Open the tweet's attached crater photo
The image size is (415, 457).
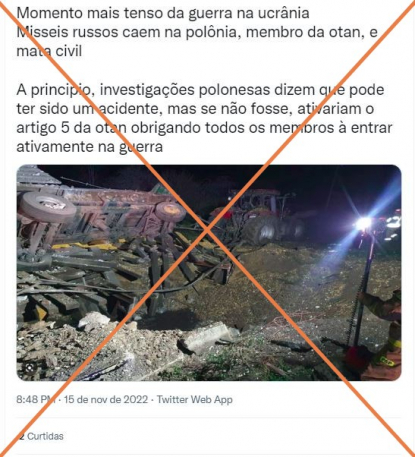209,273
